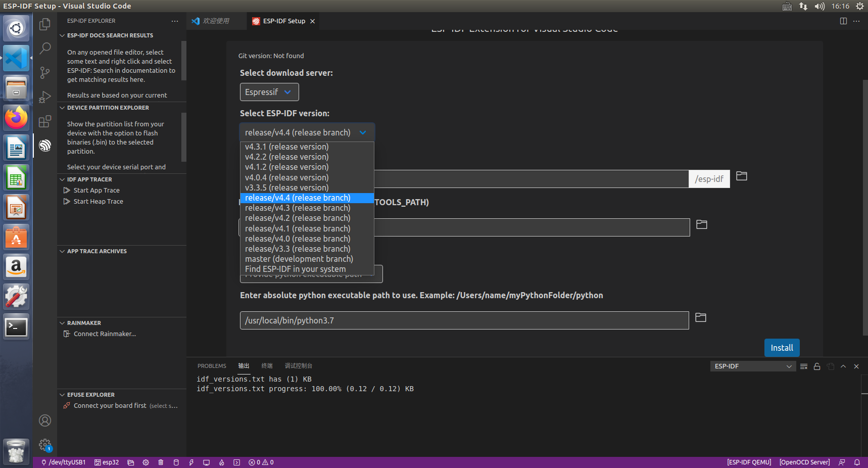Open the Explorer view in activity bar
868x468 pixels.
tap(45, 24)
